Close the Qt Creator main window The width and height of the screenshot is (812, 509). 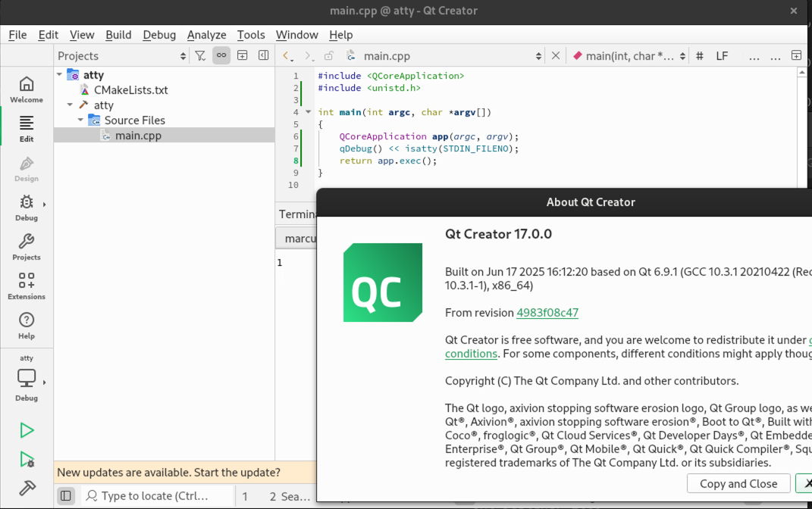click(793, 11)
